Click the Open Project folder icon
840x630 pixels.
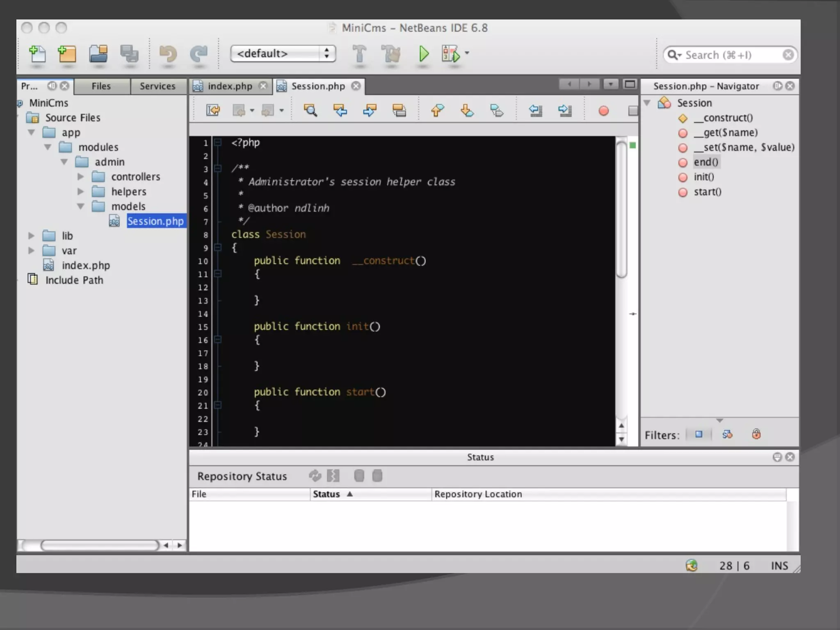click(x=98, y=54)
